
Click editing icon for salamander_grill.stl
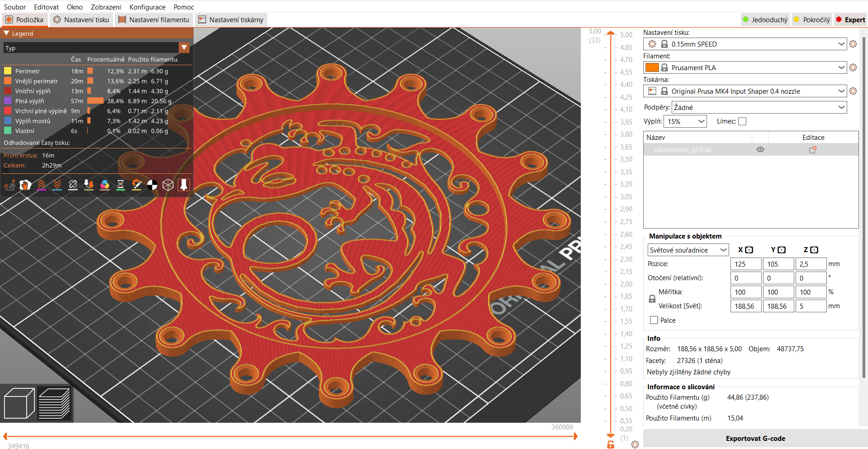(x=813, y=150)
